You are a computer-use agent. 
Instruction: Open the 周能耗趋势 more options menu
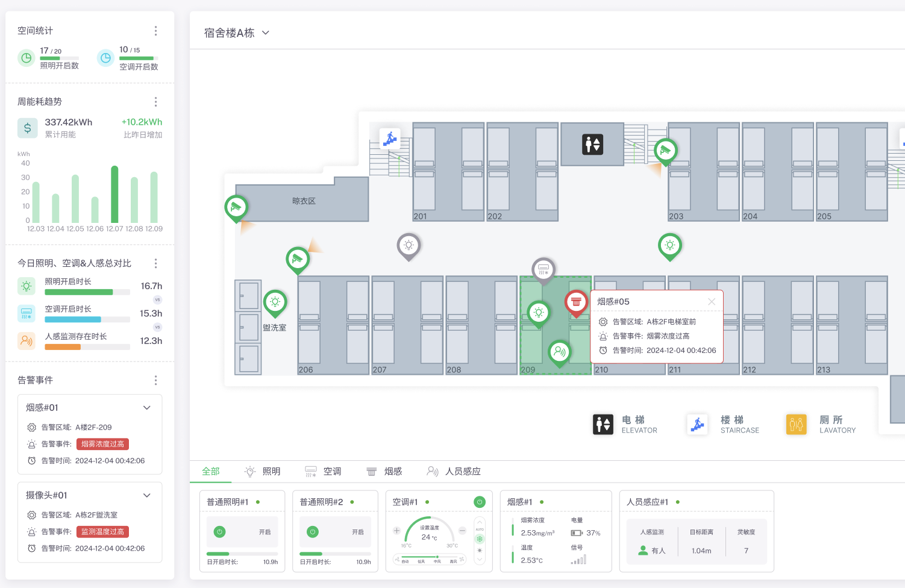pos(155,102)
